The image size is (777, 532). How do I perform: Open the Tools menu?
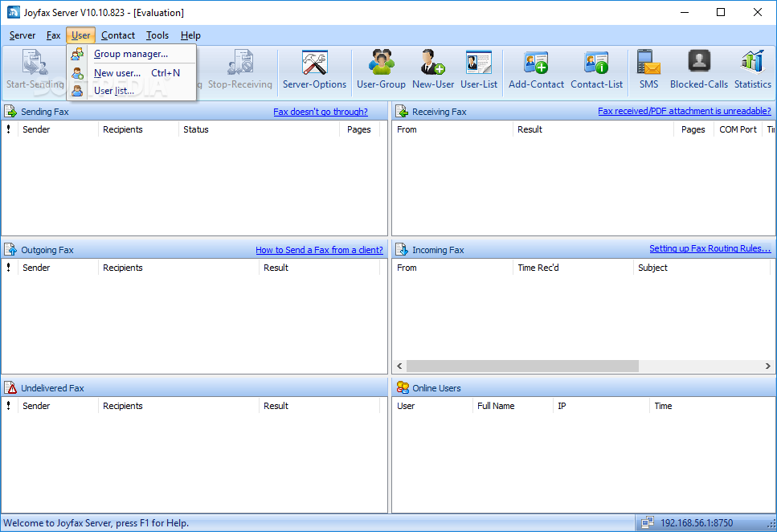pos(157,35)
